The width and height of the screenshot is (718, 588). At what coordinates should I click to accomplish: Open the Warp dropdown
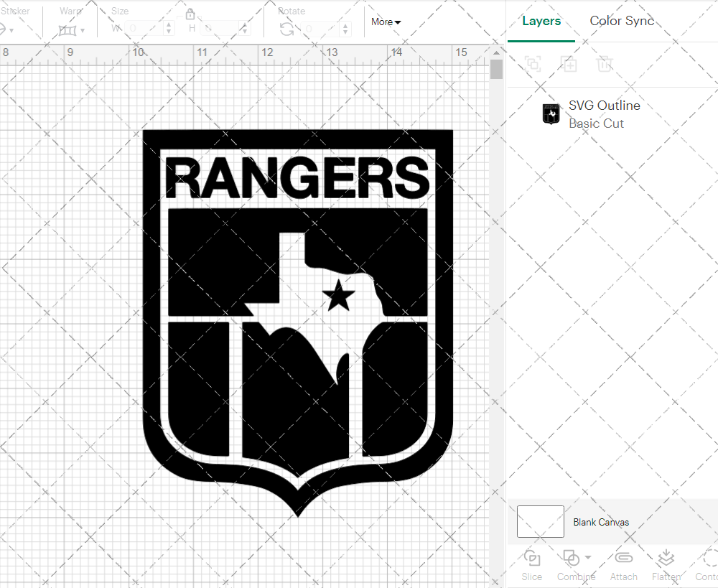[71, 29]
